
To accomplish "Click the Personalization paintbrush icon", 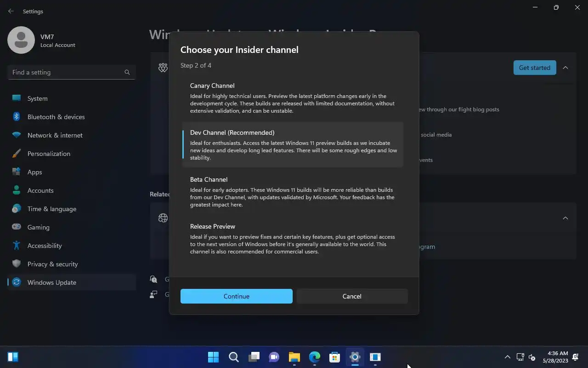I will coord(17,154).
